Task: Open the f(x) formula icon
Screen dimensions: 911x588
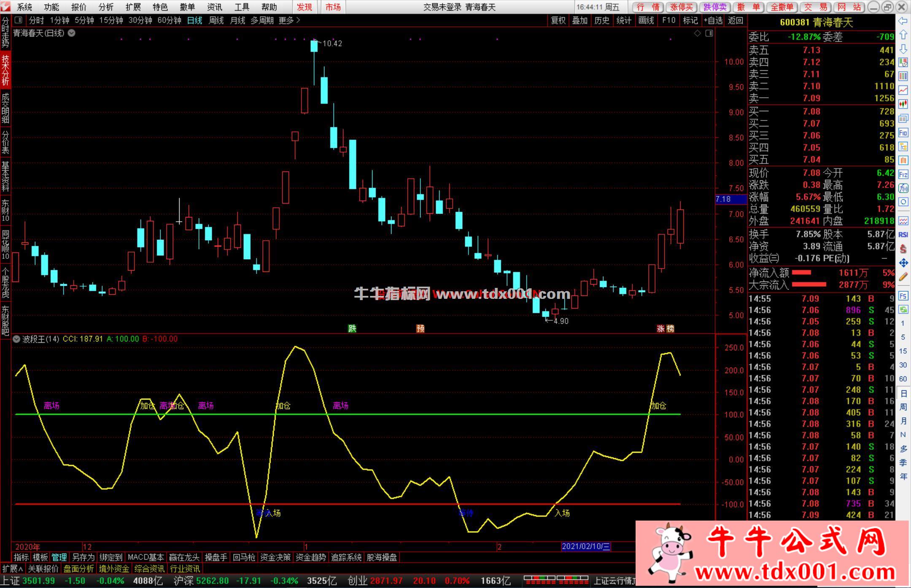Action: point(903,188)
